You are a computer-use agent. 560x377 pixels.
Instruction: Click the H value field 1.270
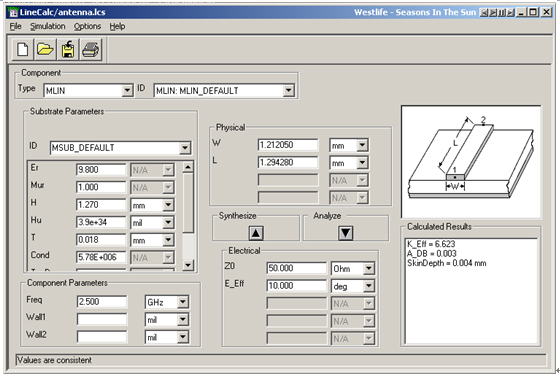click(x=101, y=205)
